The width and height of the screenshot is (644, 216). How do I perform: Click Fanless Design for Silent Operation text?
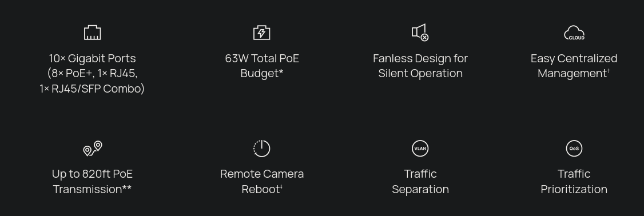[x=420, y=66]
